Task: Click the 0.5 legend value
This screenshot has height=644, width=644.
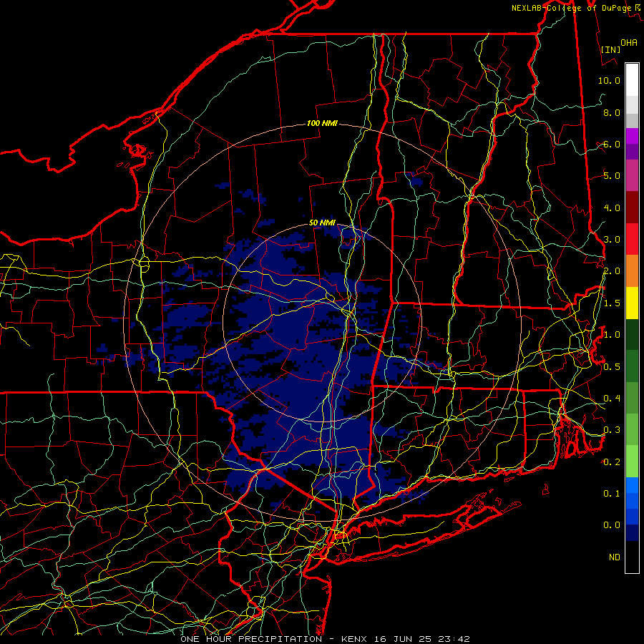Action: [612, 366]
